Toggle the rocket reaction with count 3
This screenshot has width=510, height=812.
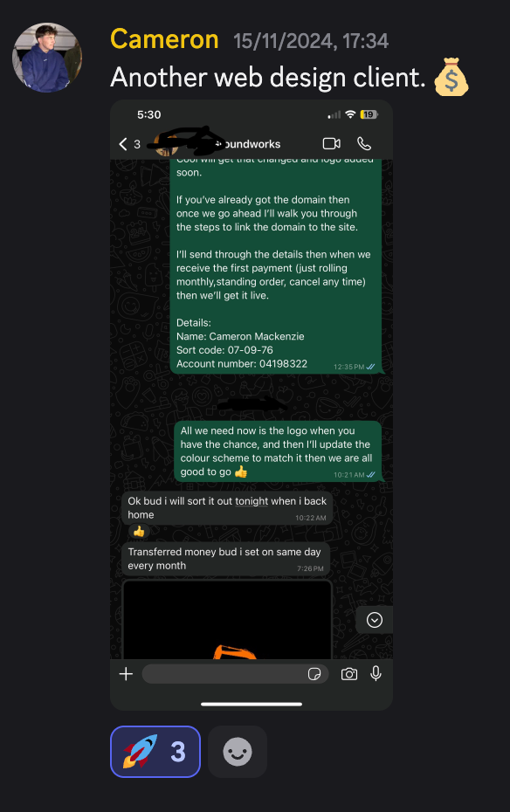tap(155, 752)
